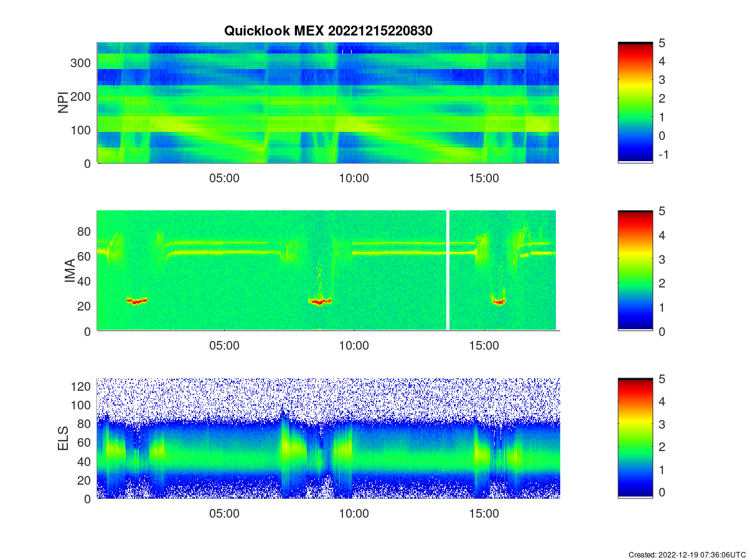Select the ELS y-axis label
747x560 pixels.
(x=63, y=439)
